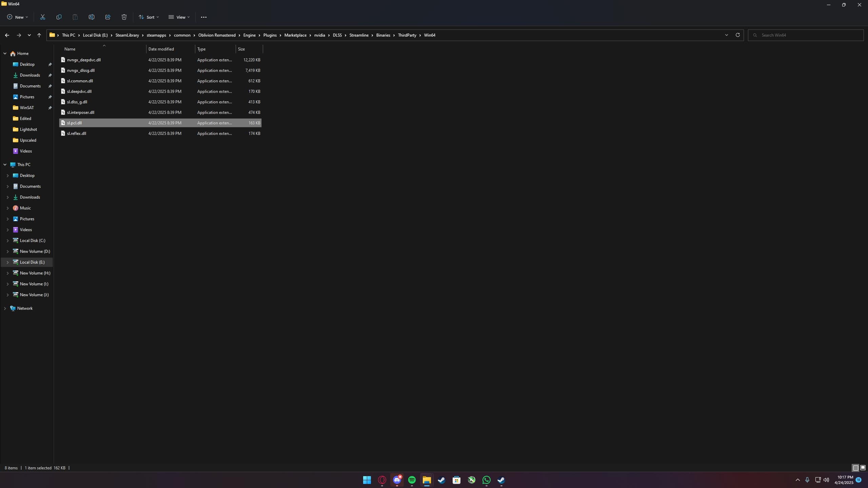Click the Copy icon in toolbar
The image size is (868, 488).
(59, 17)
